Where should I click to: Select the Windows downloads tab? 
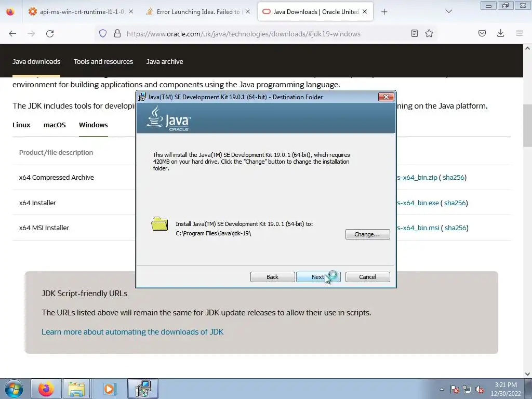click(x=94, y=125)
